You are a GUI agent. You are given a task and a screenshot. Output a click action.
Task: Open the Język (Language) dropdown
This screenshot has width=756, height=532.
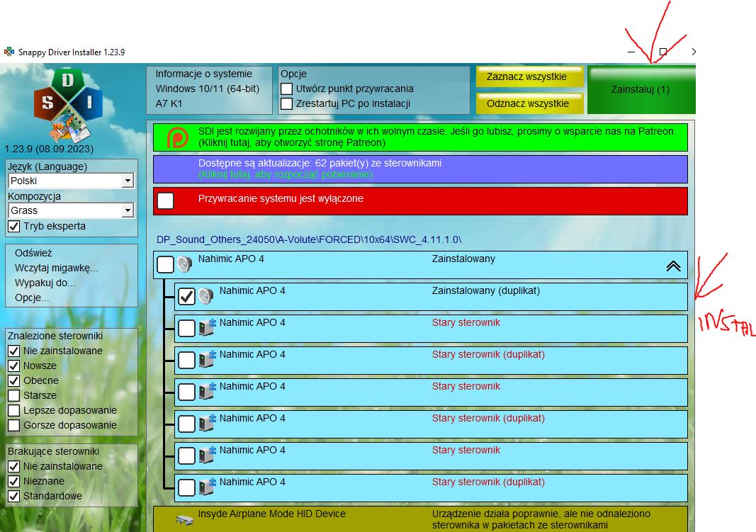[x=127, y=181]
